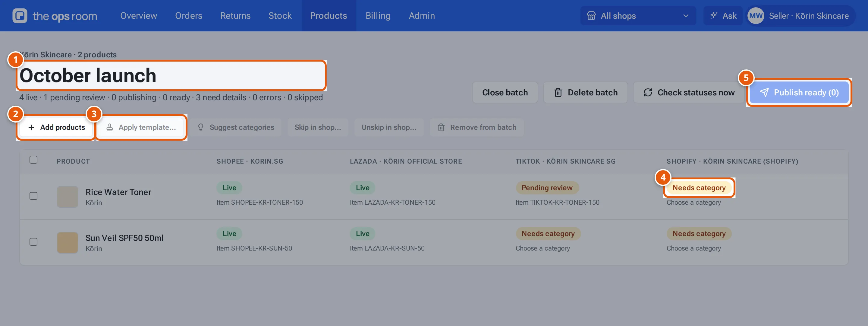868x326 pixels.
Task: Click the Publish ready (0) button
Action: click(799, 92)
